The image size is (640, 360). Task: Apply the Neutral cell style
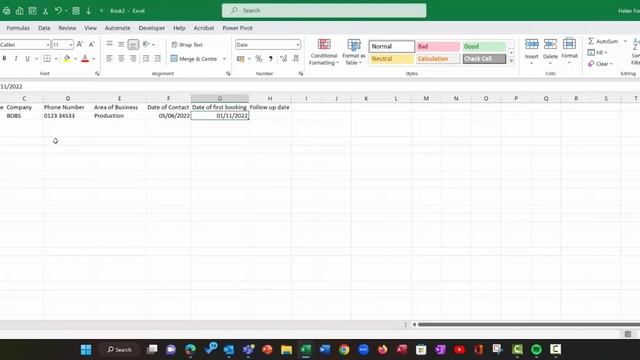pos(391,59)
